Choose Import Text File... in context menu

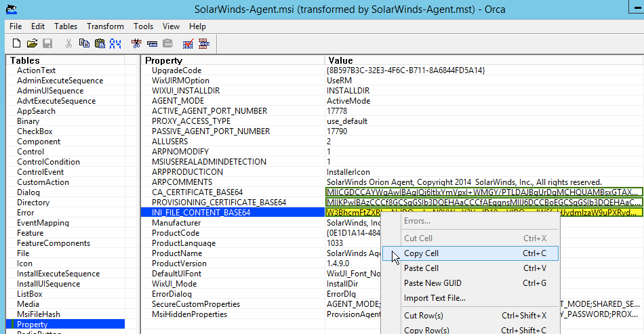point(470,298)
